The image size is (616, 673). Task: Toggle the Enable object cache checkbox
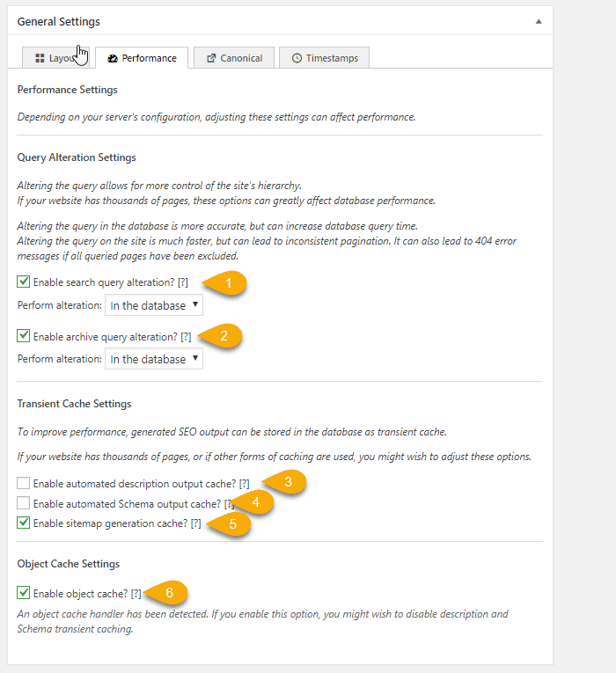pos(23,592)
